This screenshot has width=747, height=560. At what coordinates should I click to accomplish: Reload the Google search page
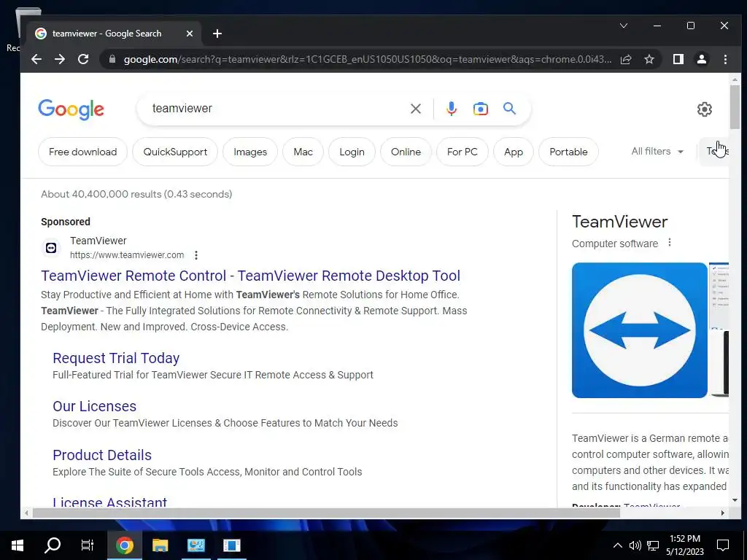83,59
